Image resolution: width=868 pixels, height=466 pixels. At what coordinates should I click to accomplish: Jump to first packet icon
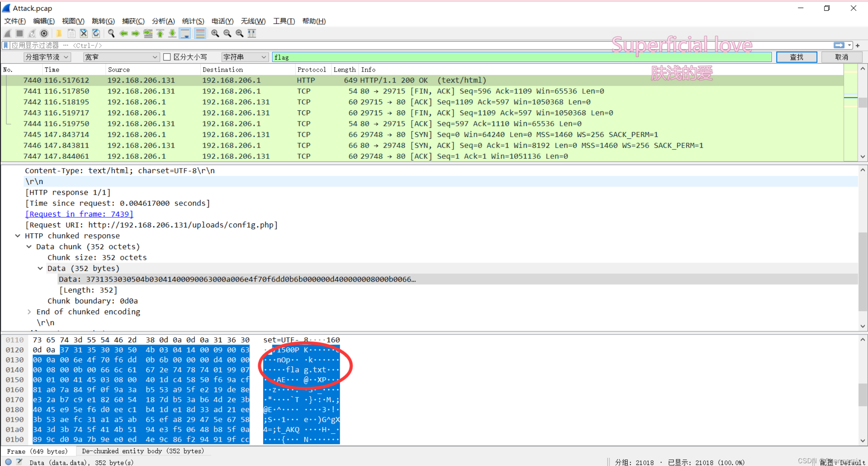160,34
